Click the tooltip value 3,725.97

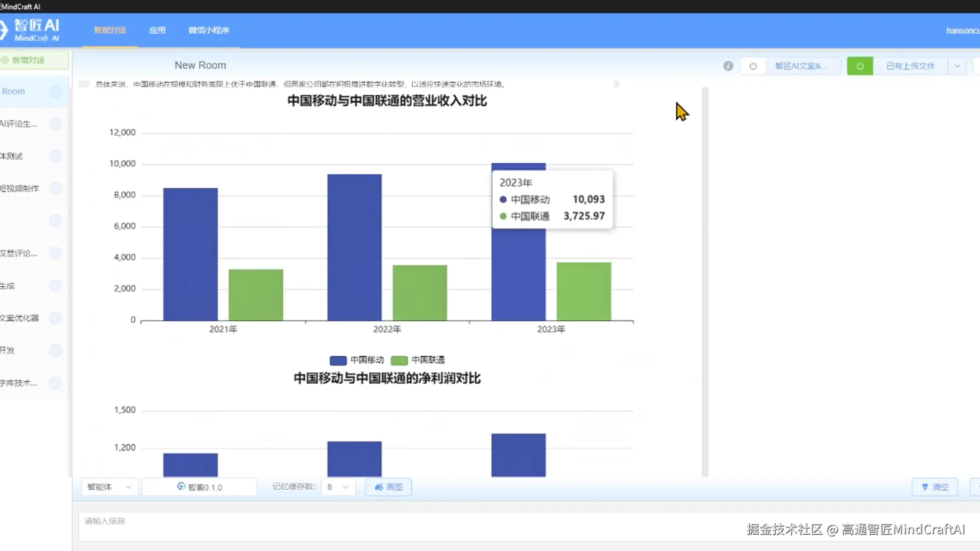point(584,216)
